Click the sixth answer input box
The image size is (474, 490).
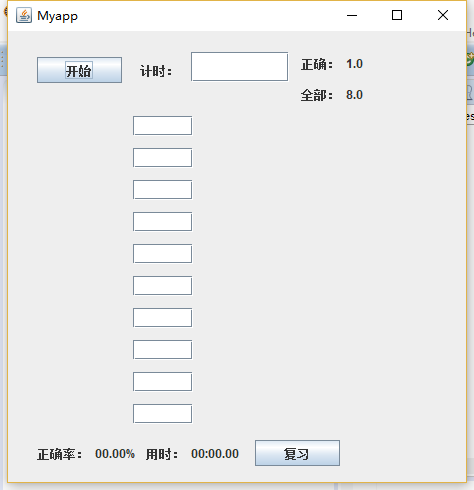(x=162, y=286)
